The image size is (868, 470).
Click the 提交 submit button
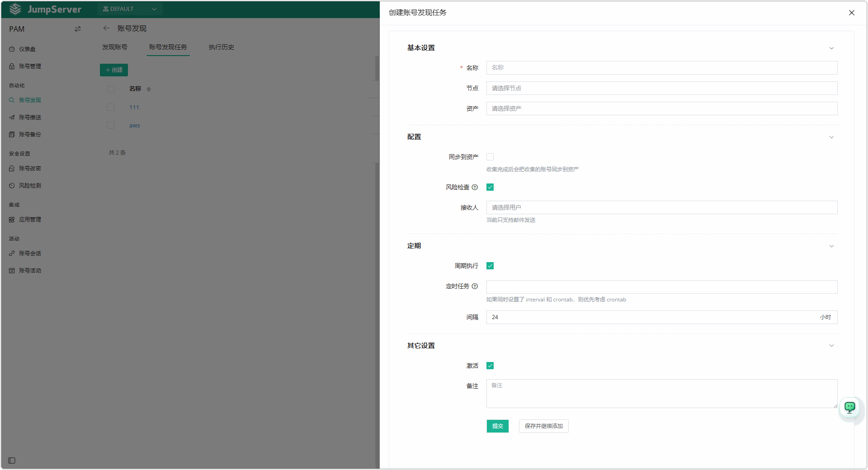pos(498,426)
